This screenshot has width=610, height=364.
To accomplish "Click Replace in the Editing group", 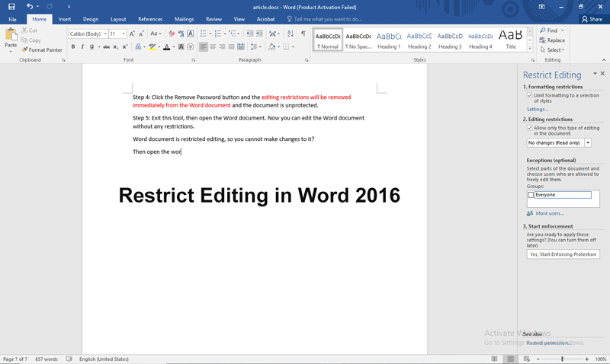I will (x=552, y=40).
